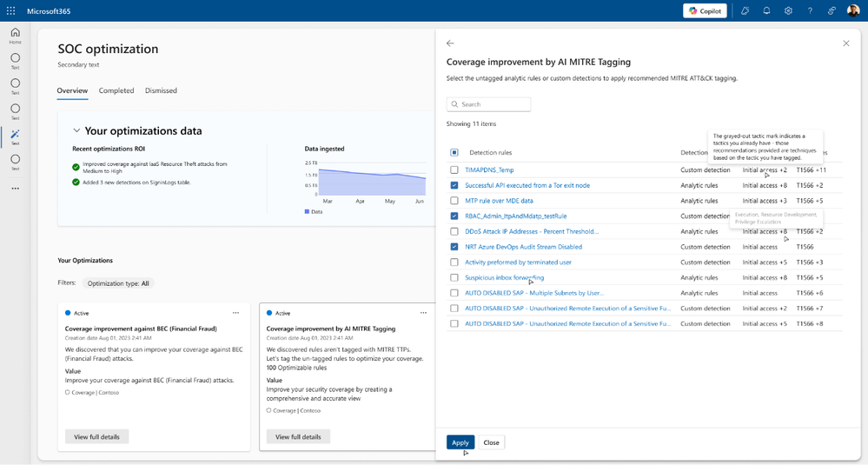Check Activity preformed by terminated user checkbox

point(454,262)
